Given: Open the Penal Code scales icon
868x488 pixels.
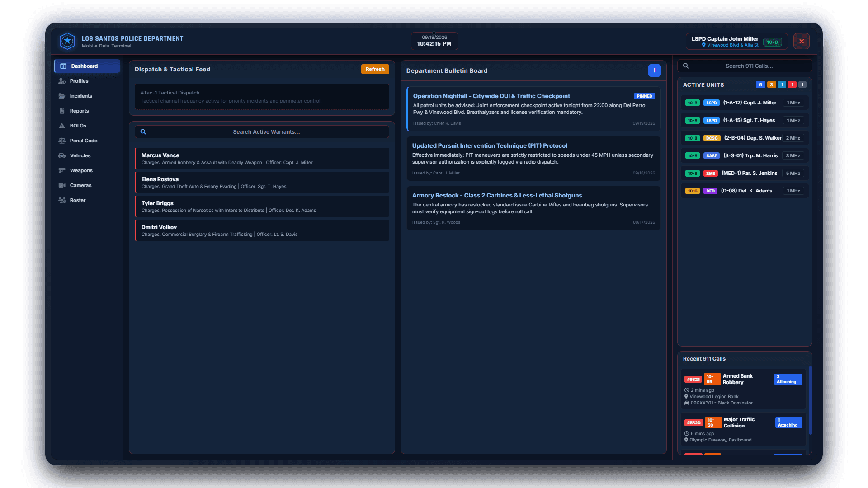Looking at the screenshot, I should tap(62, 141).
